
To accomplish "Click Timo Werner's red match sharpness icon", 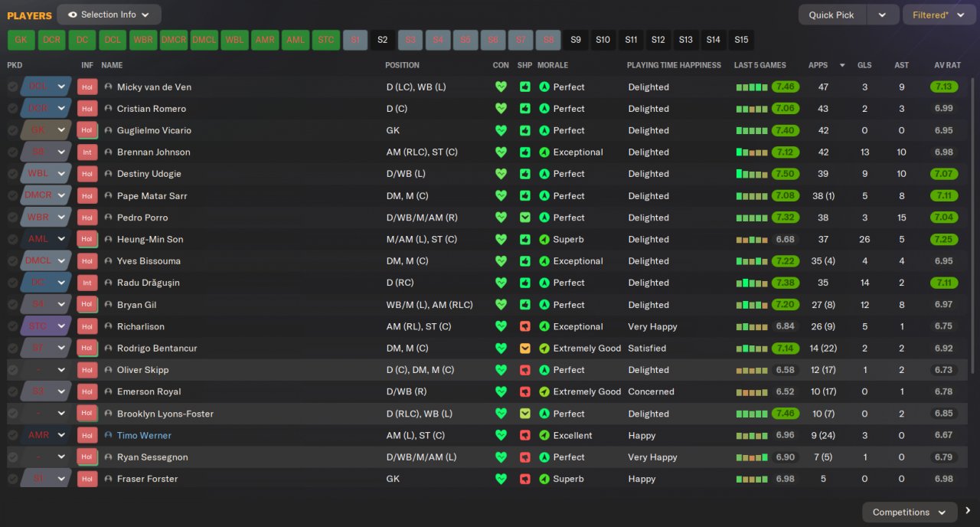I will (x=524, y=435).
